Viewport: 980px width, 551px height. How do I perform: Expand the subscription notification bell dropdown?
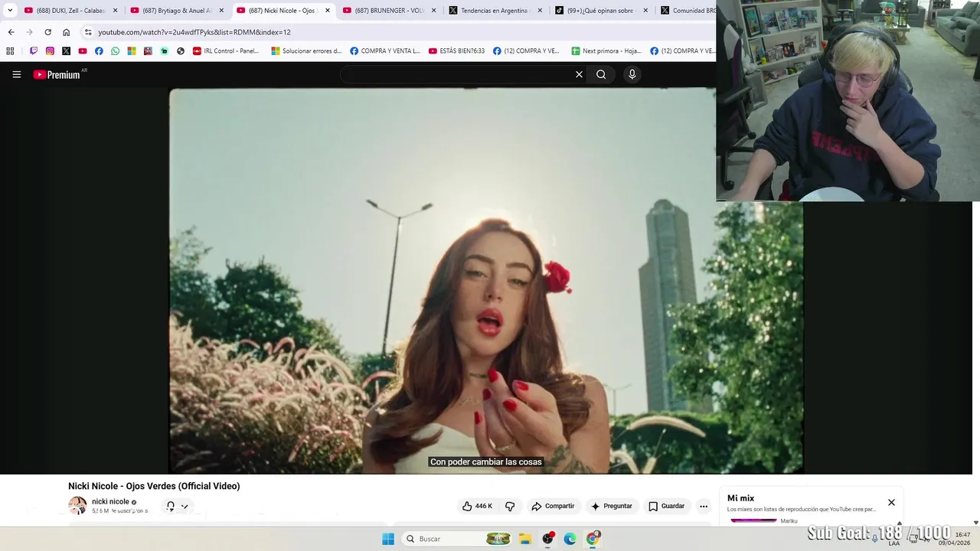(x=177, y=506)
